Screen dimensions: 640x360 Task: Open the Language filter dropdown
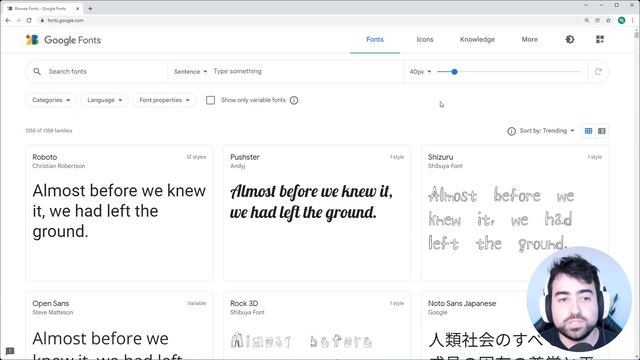click(x=104, y=100)
